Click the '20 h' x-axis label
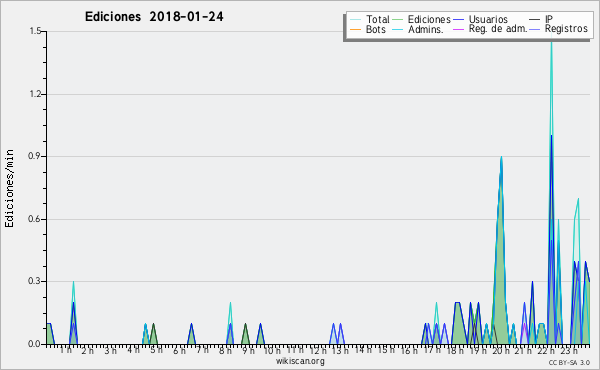Screen dimensions: 600x370 (x=501, y=350)
